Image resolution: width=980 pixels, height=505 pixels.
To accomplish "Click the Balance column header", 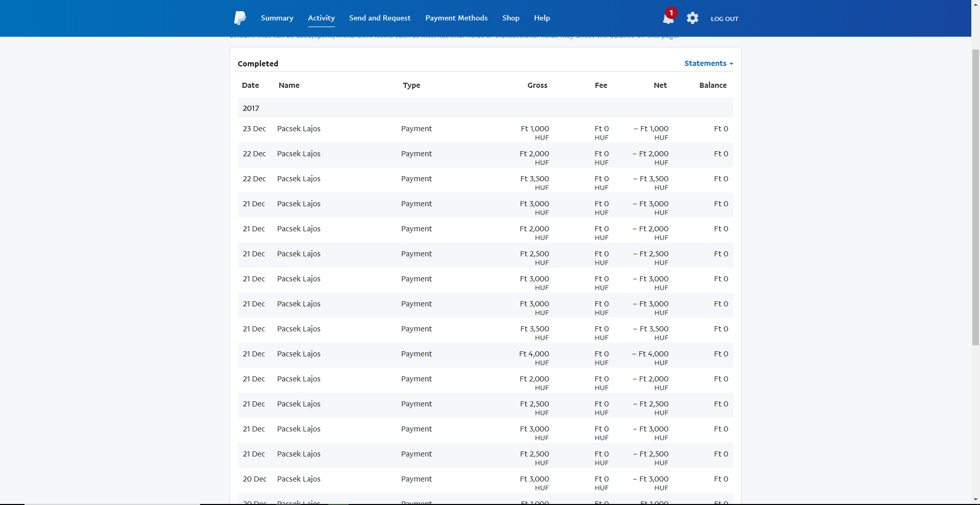I will click(713, 85).
